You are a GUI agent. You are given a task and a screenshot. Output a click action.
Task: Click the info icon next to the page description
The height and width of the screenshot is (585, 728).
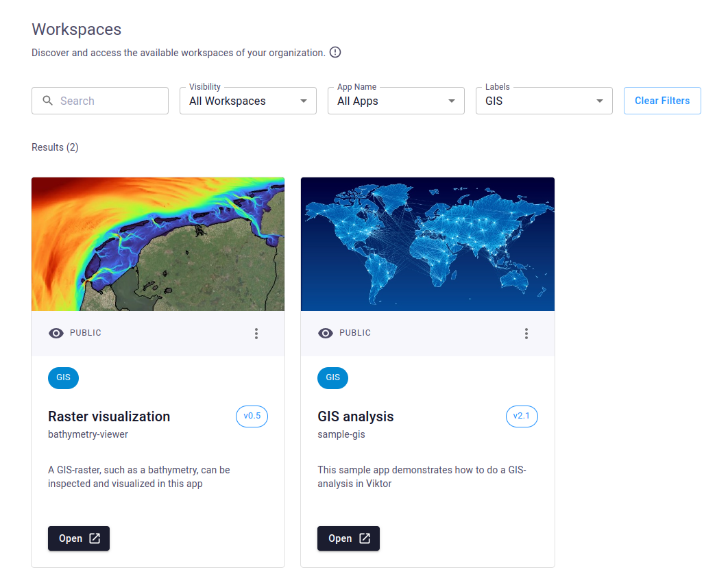[x=335, y=52]
